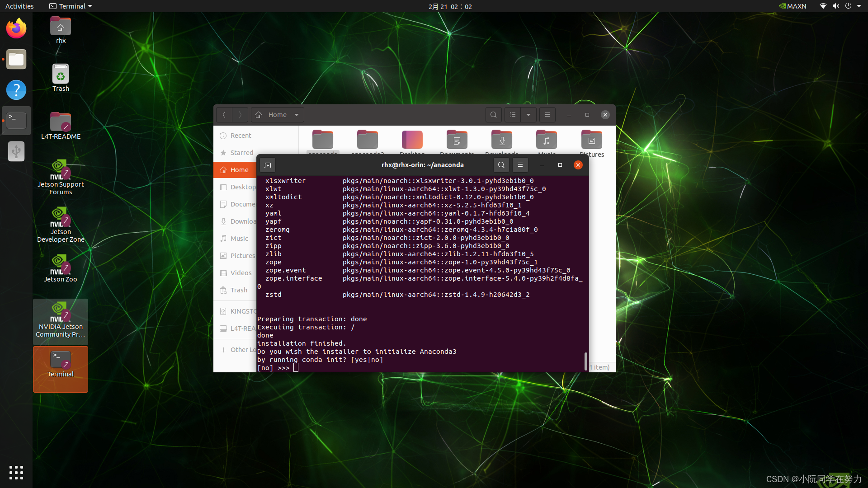Click Activities in the top bar
Image resolution: width=868 pixels, height=488 pixels.
(19, 6)
